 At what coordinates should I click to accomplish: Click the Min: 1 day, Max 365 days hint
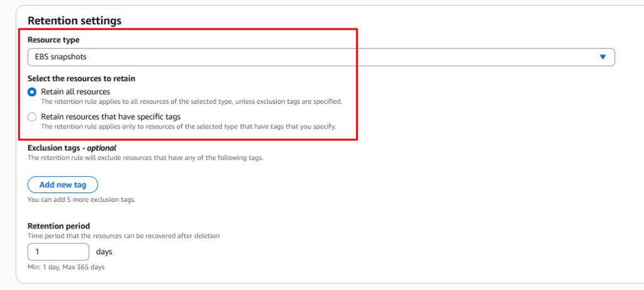(x=66, y=267)
